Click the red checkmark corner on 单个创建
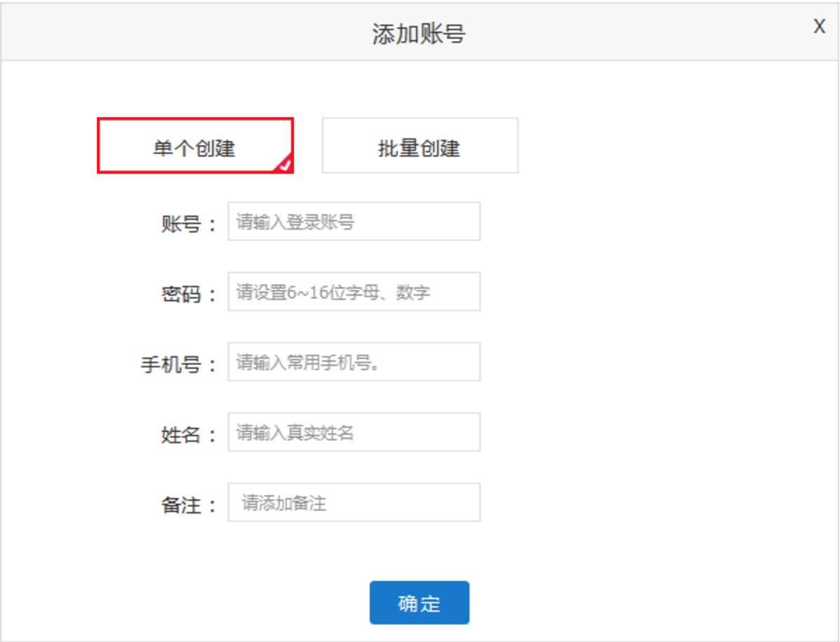Viewport: 840px width, 642px height. click(284, 165)
